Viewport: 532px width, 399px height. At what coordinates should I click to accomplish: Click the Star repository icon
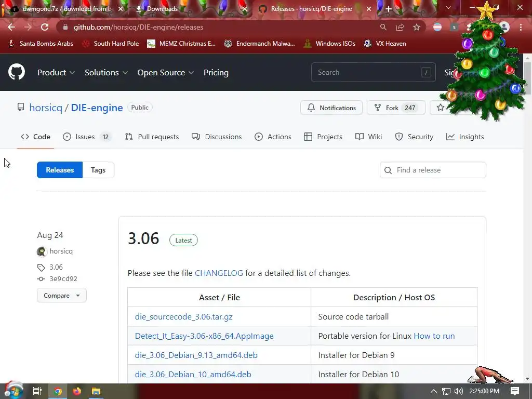click(441, 108)
